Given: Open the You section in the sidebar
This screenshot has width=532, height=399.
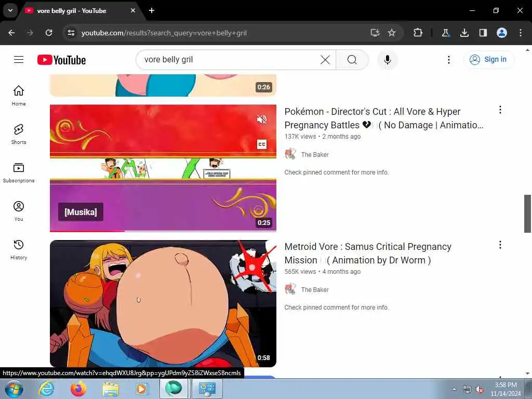Looking at the screenshot, I should coord(19,211).
